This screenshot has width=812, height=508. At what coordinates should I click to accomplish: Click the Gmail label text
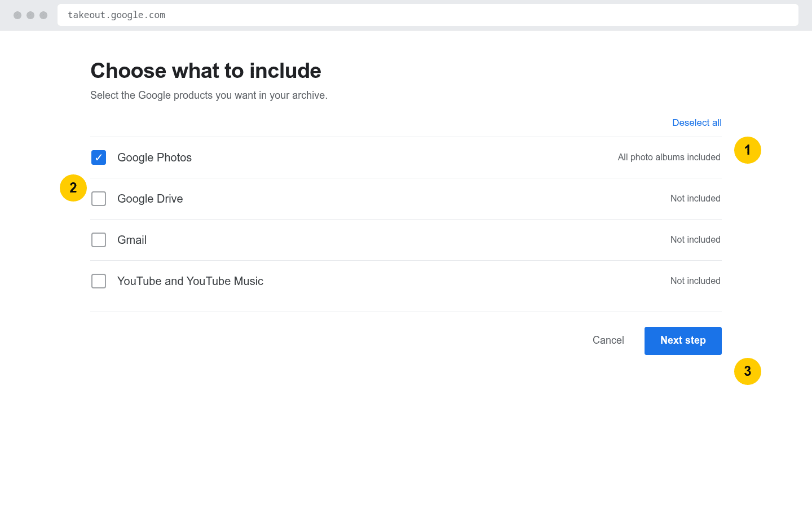point(132,240)
